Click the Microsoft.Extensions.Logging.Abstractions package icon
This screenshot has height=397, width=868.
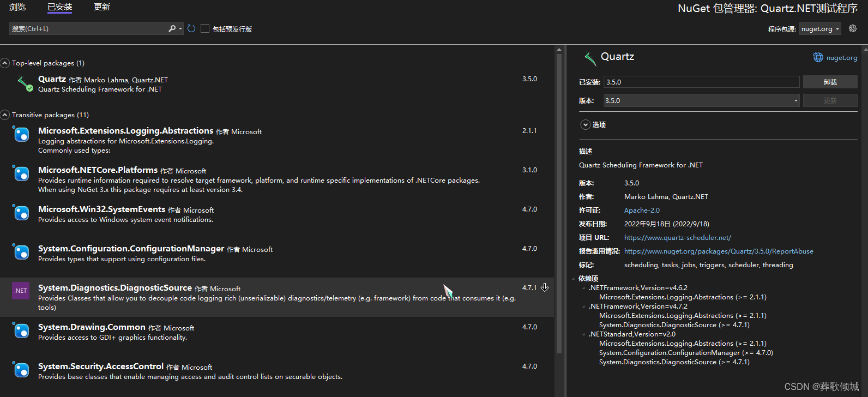tap(21, 134)
